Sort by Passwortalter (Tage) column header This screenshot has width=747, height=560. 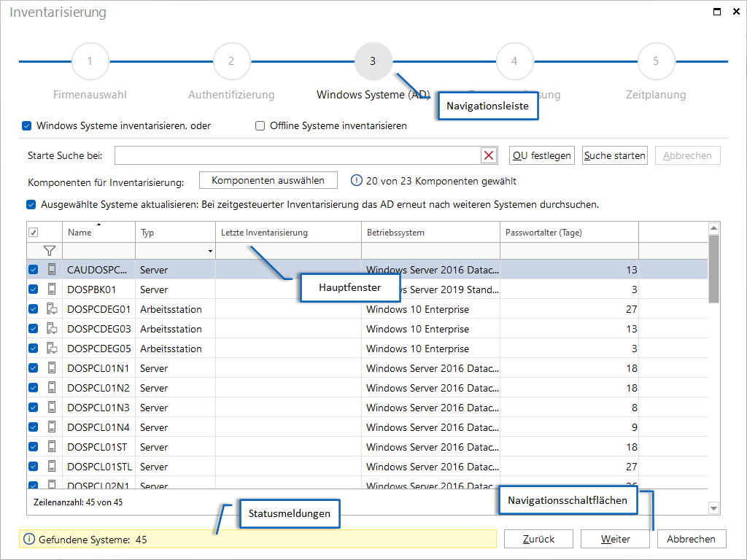[569, 233]
